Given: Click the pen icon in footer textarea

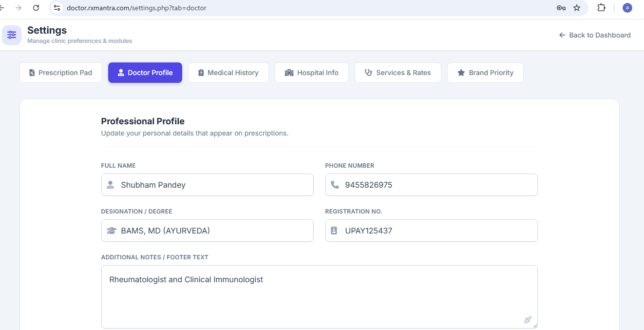Looking at the screenshot, I should (528, 320).
